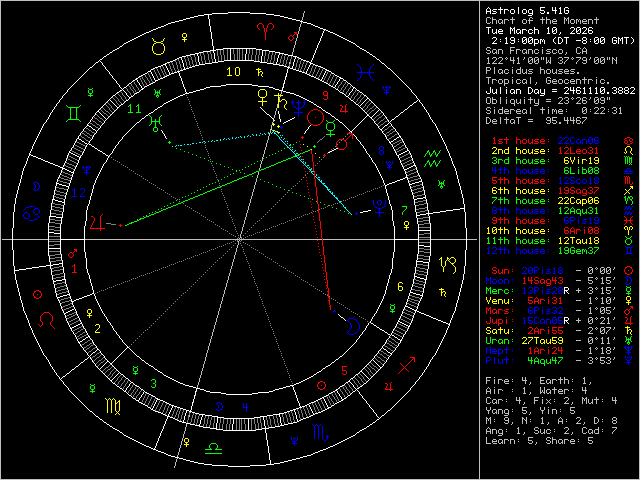This screenshot has width=640, height=480.
Task: Click house number 10 in the wheel
Action: point(233,72)
